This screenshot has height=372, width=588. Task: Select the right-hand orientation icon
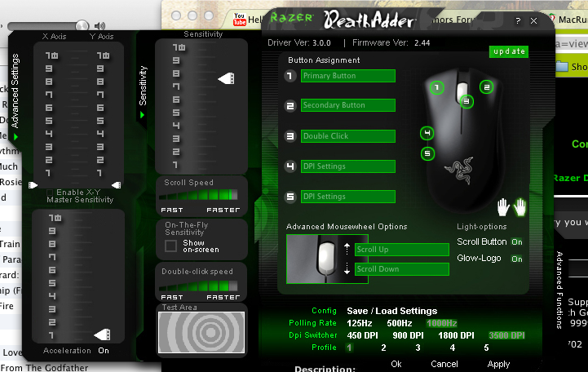[x=520, y=206]
